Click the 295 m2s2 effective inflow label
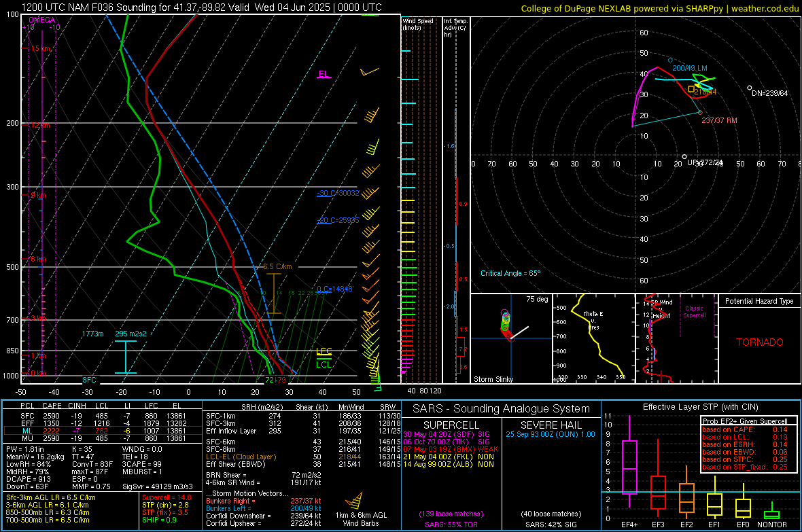802x532 pixels. point(130,334)
